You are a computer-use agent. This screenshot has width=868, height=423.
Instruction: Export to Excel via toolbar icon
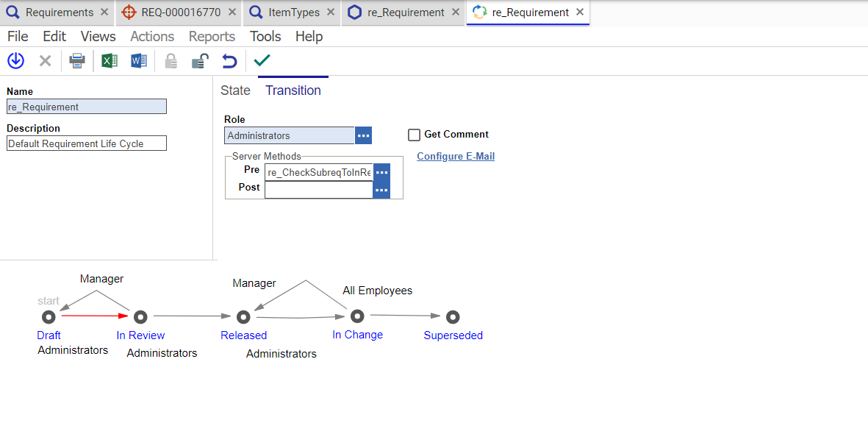(109, 61)
